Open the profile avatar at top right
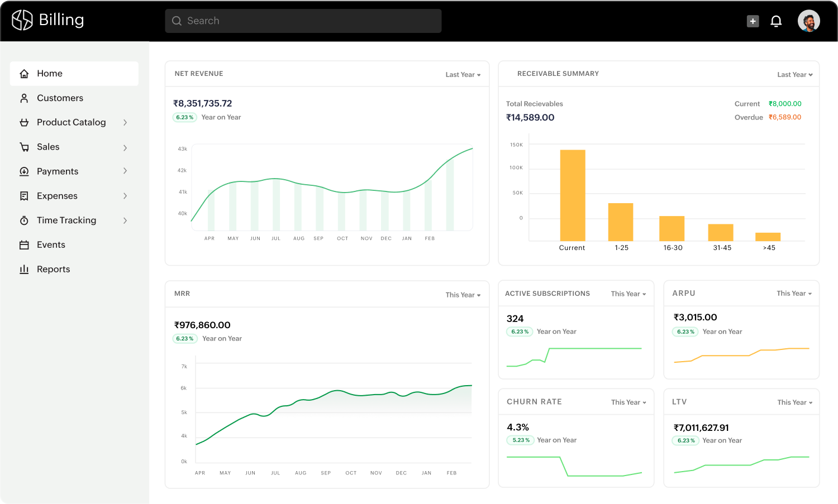This screenshot has height=504, width=838. [808, 21]
